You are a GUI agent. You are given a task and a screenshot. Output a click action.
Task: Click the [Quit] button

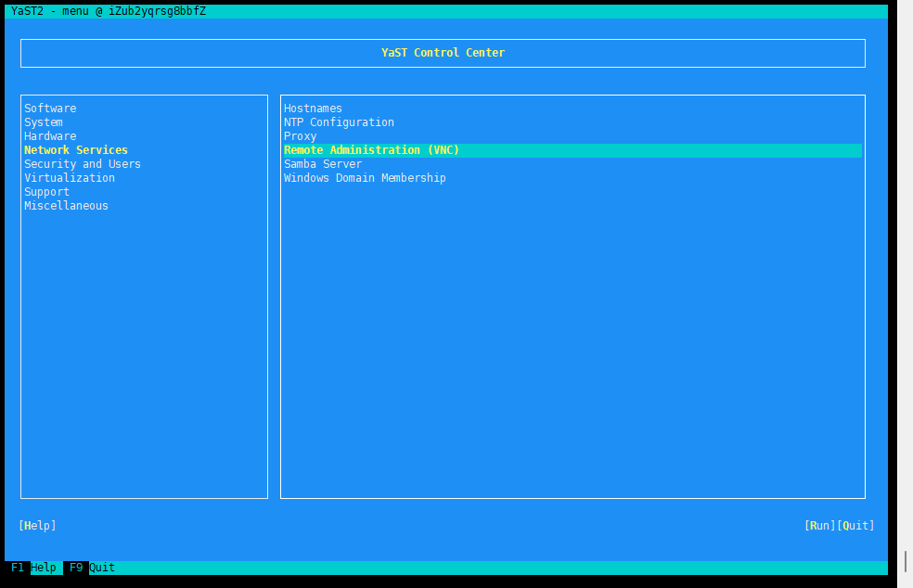coord(855,526)
